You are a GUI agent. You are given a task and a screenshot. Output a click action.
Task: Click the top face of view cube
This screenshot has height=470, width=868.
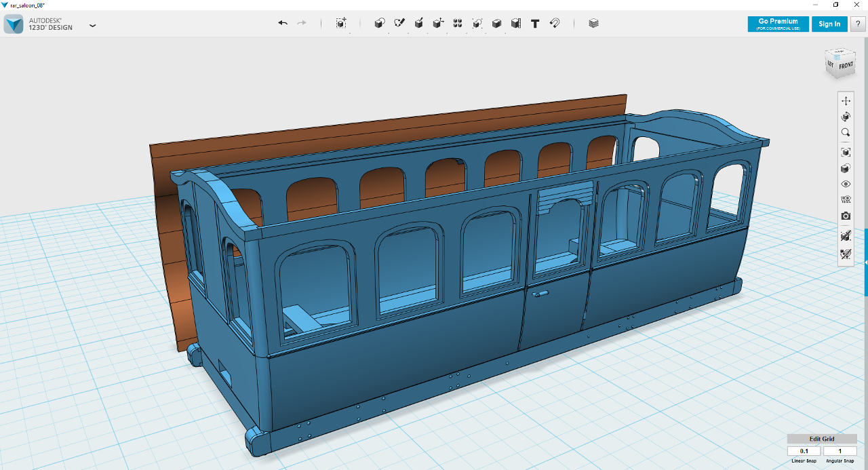[840, 52]
